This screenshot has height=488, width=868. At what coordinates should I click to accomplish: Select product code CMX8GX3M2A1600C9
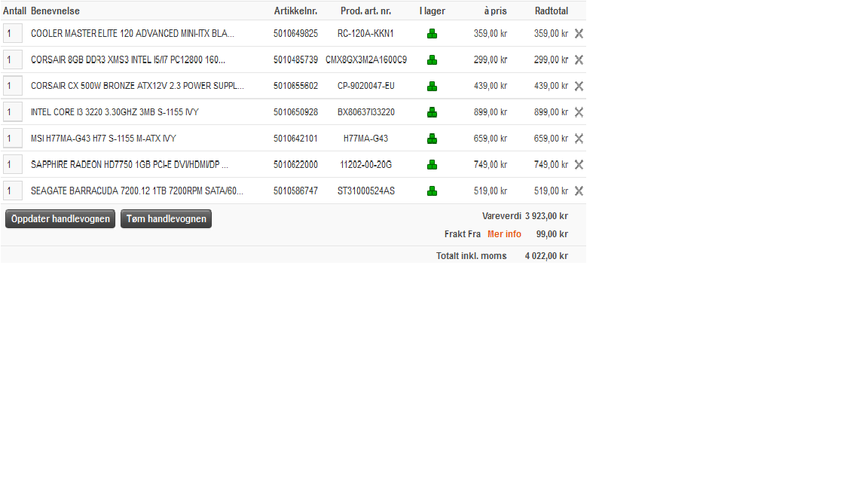pos(366,59)
